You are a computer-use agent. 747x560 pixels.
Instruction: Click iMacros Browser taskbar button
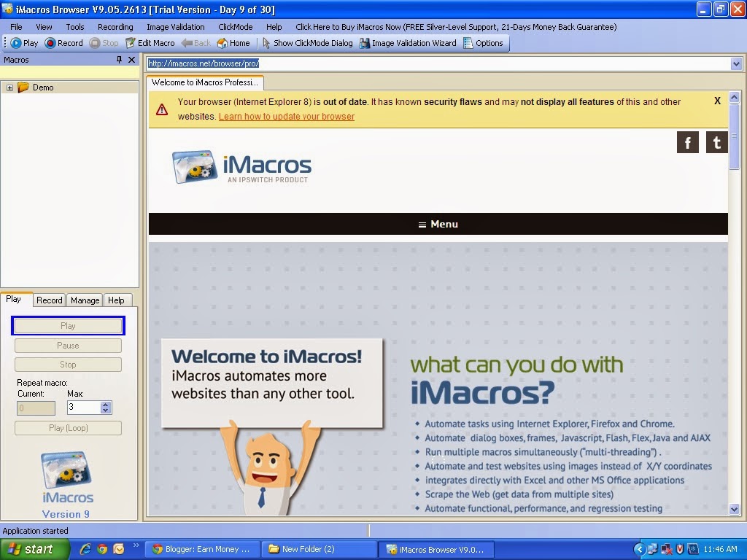click(x=436, y=549)
